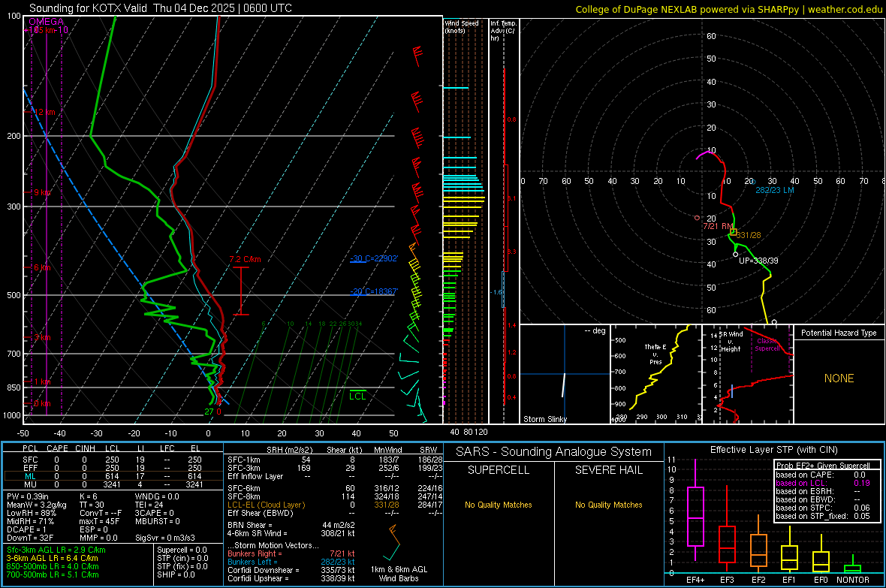The height and width of the screenshot is (588, 886).
Task: Select the MU parcel row in PCL table
Action: pos(112,484)
